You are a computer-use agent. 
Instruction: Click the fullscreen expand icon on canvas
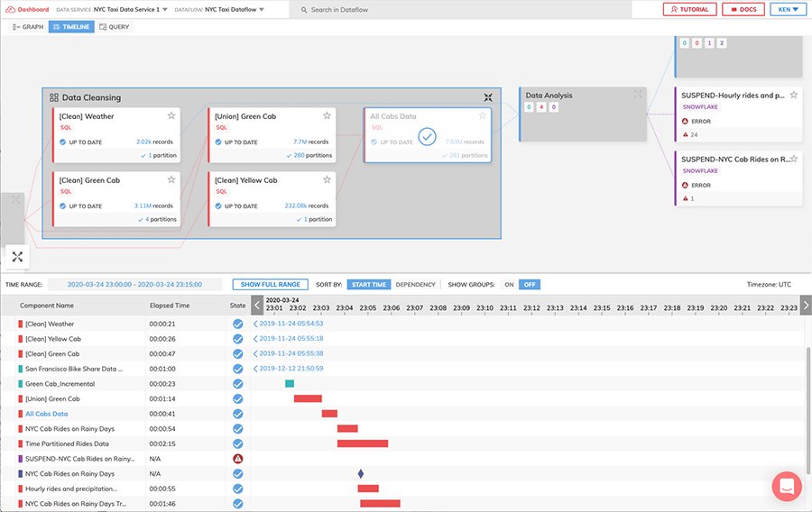point(18,257)
